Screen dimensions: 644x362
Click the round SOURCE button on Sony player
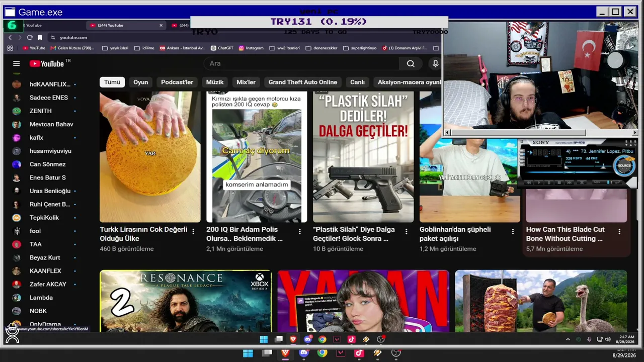tap(624, 166)
